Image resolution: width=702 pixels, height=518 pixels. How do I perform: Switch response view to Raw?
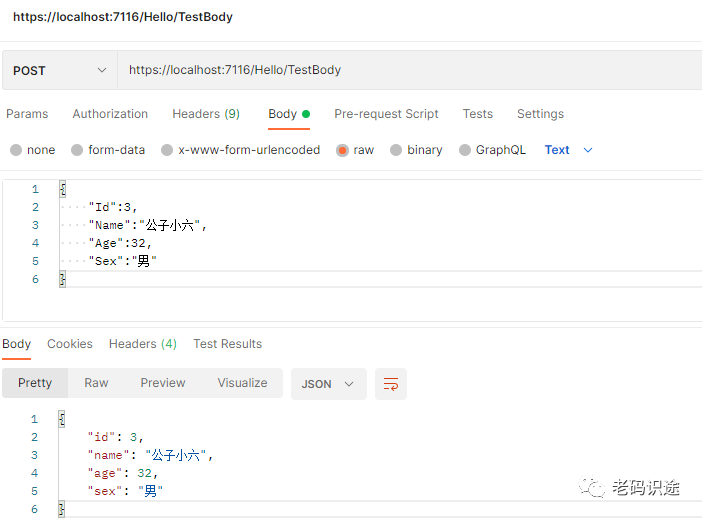96,383
